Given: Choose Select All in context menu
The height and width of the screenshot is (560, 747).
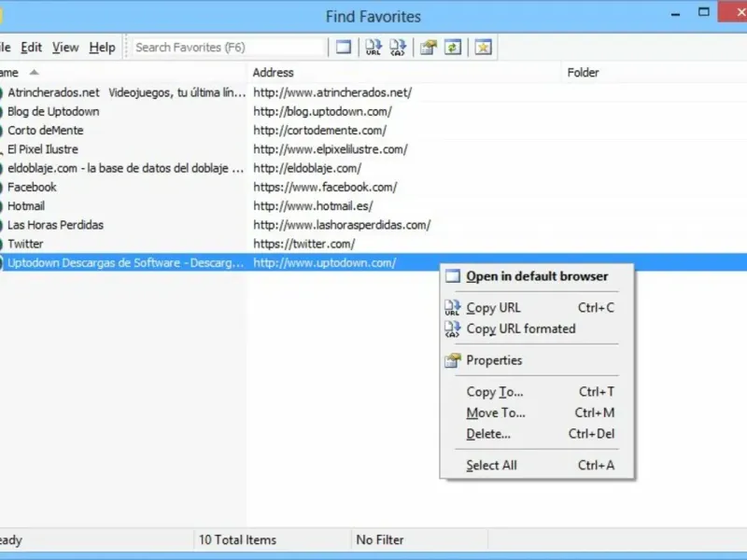Looking at the screenshot, I should (537, 465).
